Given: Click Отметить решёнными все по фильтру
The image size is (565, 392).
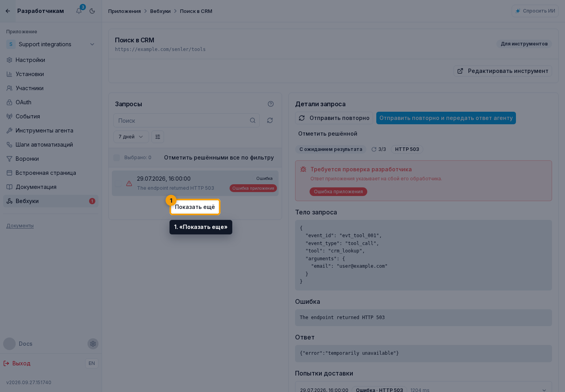Looking at the screenshot, I should [x=219, y=158].
